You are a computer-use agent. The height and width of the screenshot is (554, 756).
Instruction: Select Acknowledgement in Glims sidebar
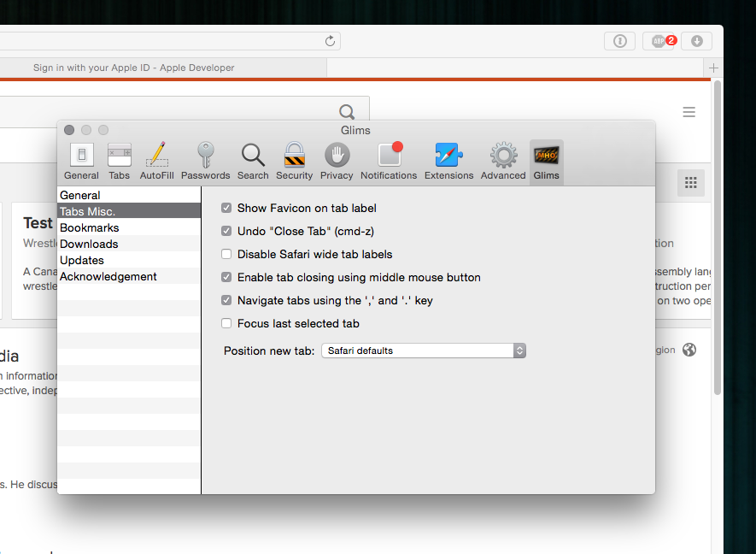pos(129,276)
